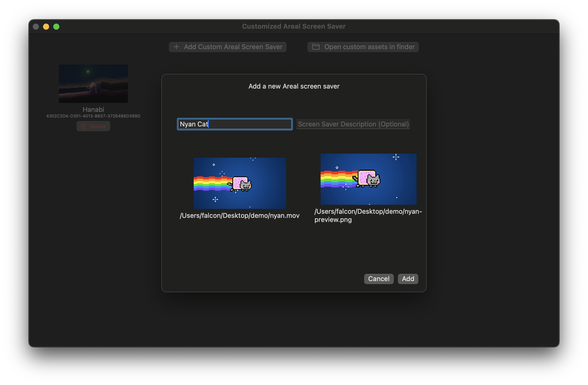The image size is (588, 385).
Task: Click the nyan-preview.png file path label
Action: [x=368, y=216]
